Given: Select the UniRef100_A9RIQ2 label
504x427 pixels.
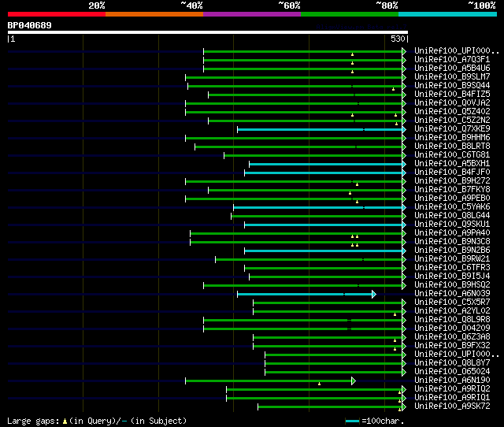Looking at the screenshot, I should [x=452, y=389].
